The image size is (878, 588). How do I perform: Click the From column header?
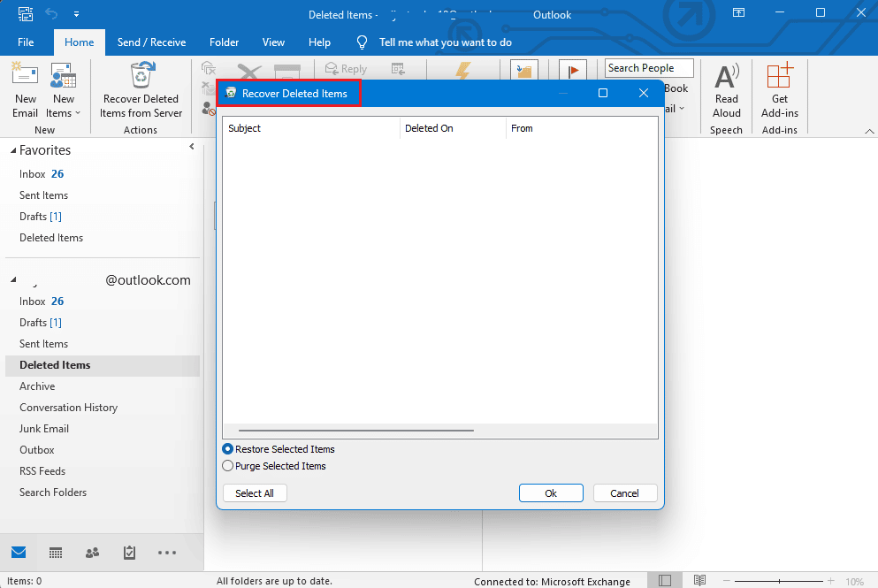(x=582, y=128)
